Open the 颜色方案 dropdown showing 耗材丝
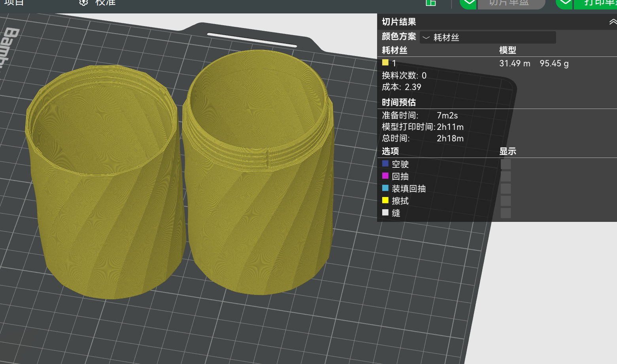The image size is (617, 364). coord(488,37)
